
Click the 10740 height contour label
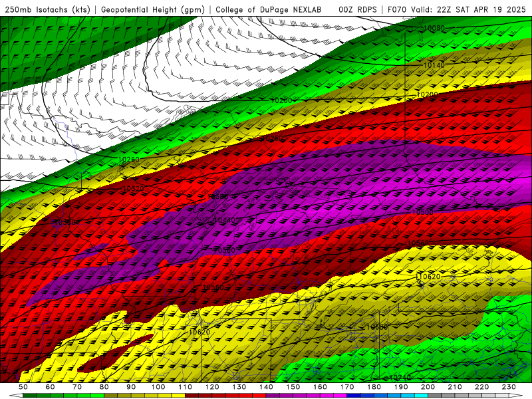pyautogui.click(x=400, y=378)
